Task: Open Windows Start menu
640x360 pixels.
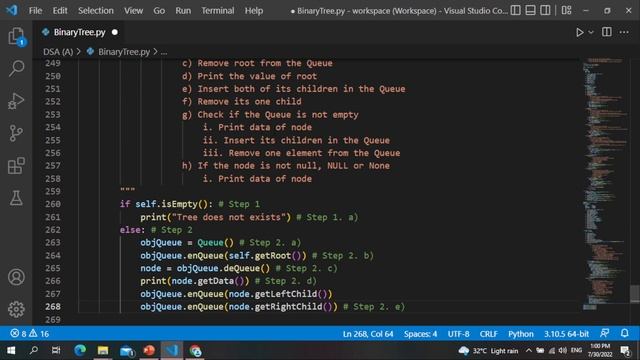Action: (x=11, y=350)
